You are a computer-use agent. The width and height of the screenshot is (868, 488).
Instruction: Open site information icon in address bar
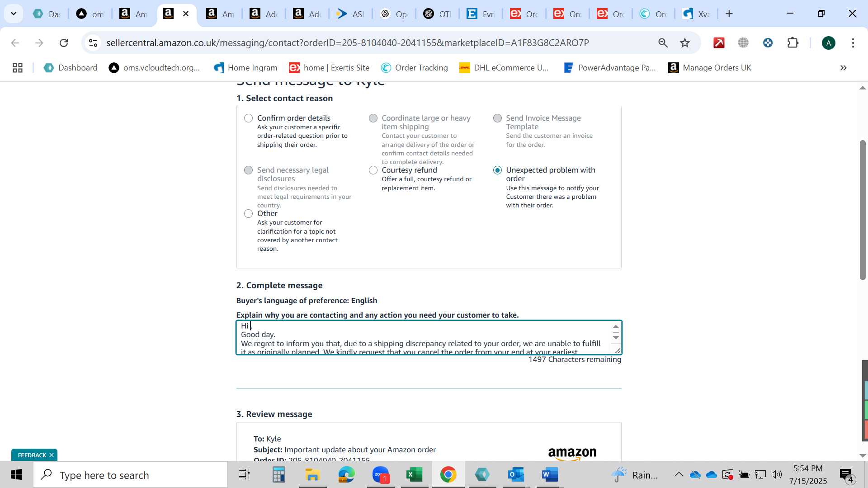(93, 43)
